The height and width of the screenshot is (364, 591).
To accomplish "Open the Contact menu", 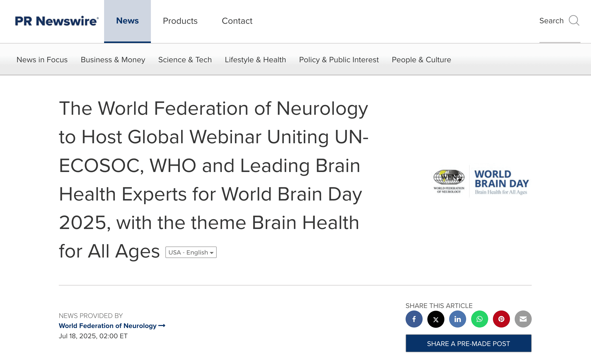I will tap(237, 21).
